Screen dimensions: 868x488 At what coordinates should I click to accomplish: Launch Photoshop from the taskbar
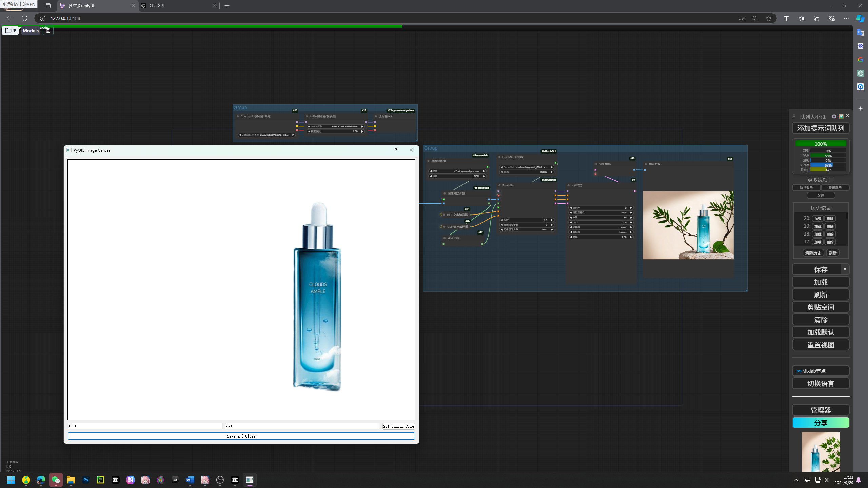click(85, 480)
